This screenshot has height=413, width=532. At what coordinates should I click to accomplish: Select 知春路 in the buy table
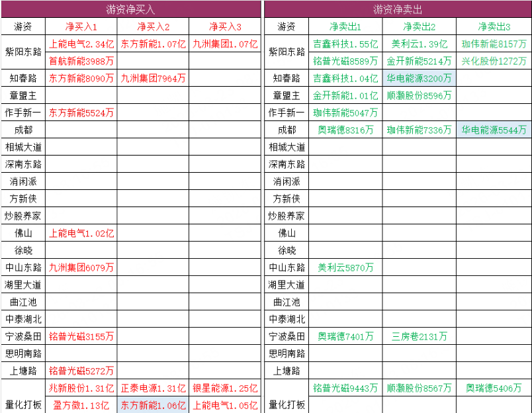pyautogui.click(x=23, y=78)
